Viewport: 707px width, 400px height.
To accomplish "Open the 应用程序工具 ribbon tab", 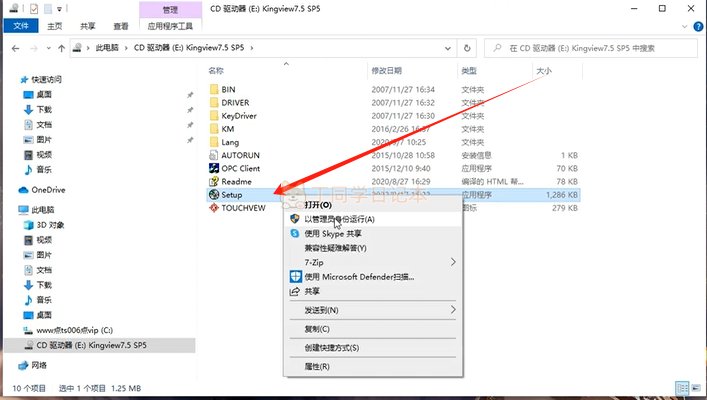I will click(170, 26).
